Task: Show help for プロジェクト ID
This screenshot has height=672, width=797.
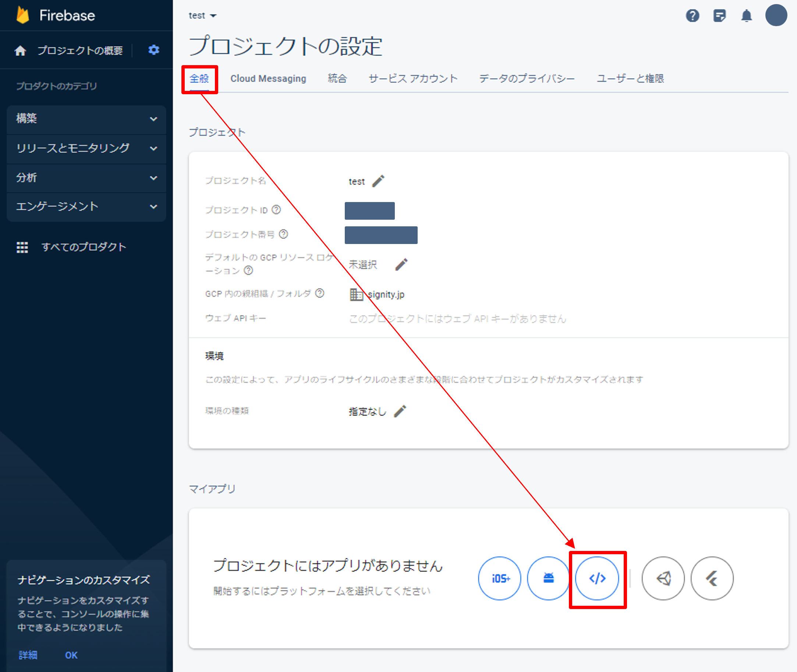Action: (x=276, y=209)
